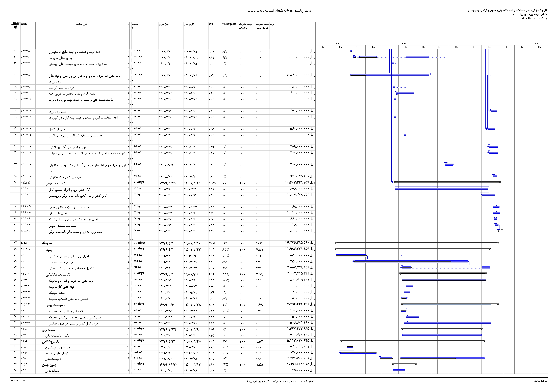Click the cost cell of محوطه row

[x=300, y=243]
